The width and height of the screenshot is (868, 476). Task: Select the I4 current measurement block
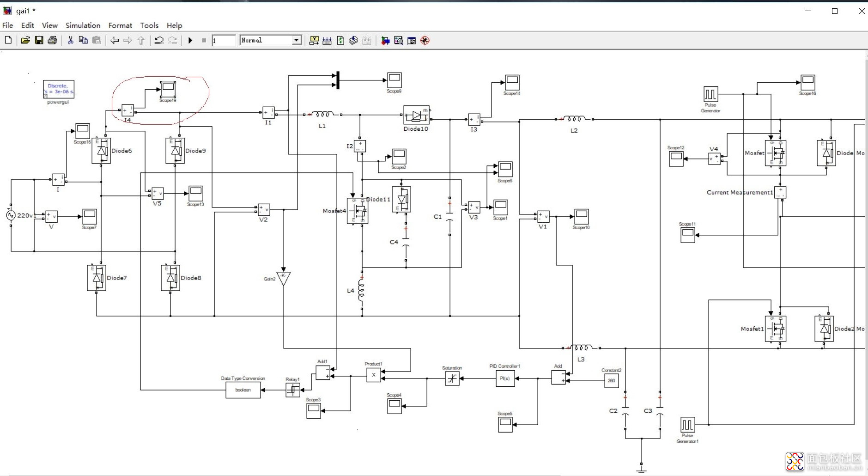(128, 110)
